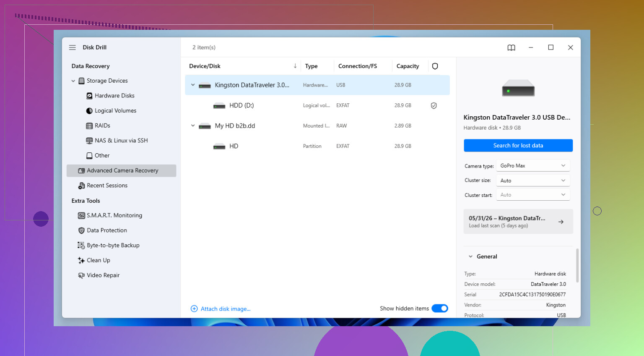Click the Attach disk image link
Screen dimensions: 644x356
click(226, 309)
